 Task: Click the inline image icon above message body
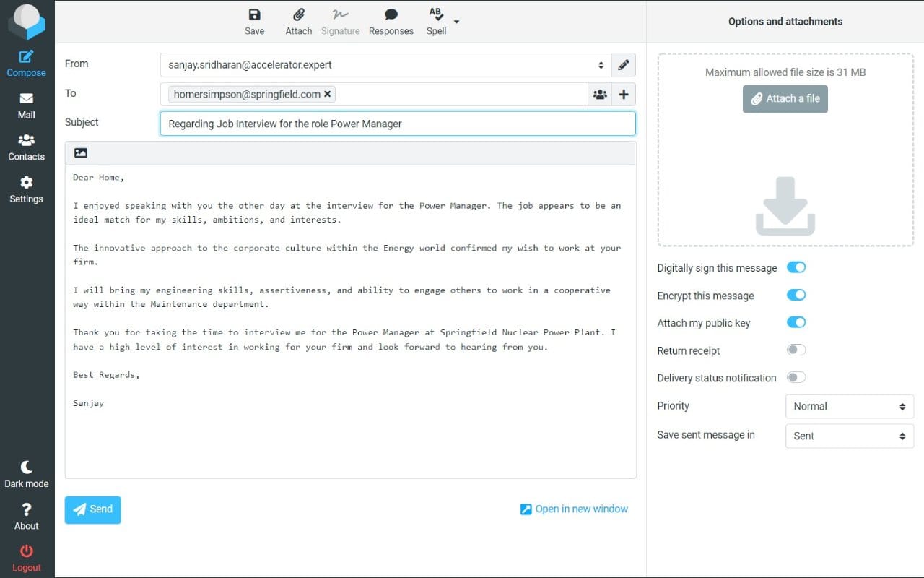click(80, 152)
